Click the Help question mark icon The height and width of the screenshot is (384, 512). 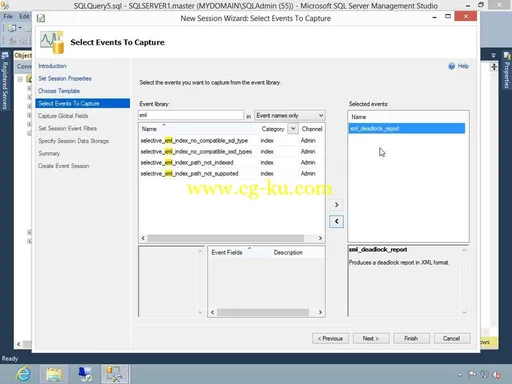click(x=452, y=66)
